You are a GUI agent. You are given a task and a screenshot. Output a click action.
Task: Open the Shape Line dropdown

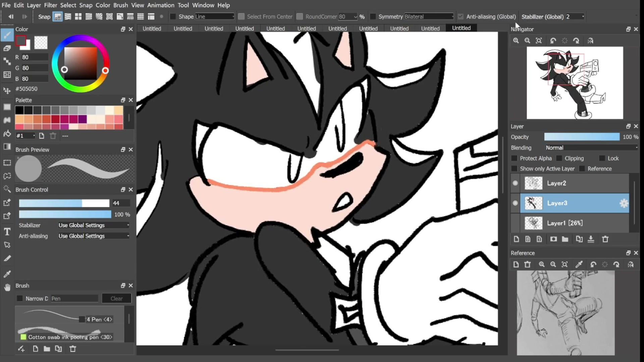tap(215, 16)
